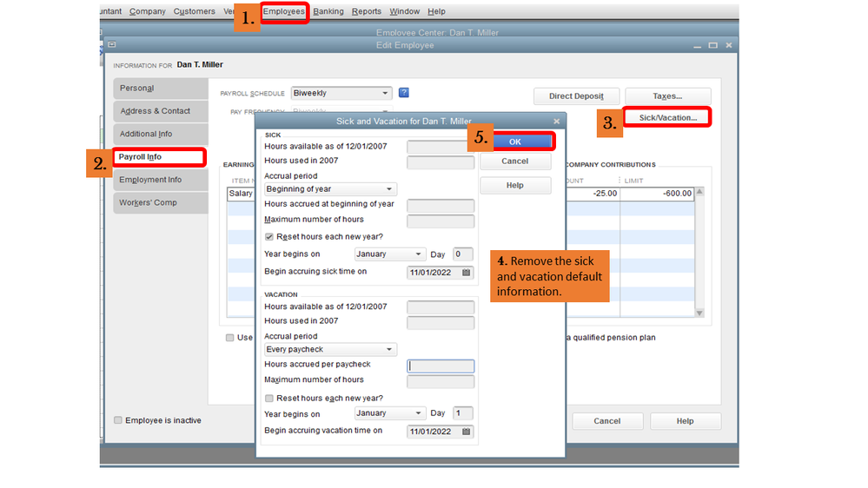Click sick Maximum number of hours field

(x=441, y=221)
